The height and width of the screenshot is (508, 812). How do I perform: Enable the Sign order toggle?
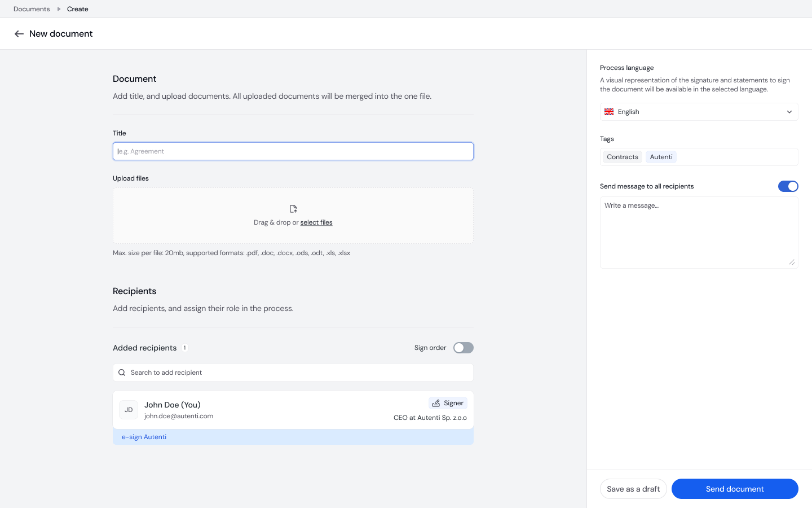[463, 348]
